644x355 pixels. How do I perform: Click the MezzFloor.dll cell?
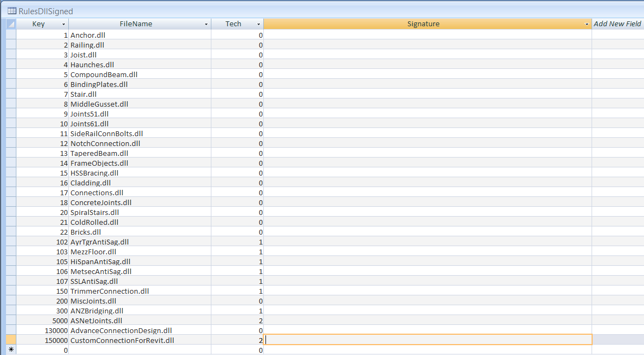click(x=140, y=252)
